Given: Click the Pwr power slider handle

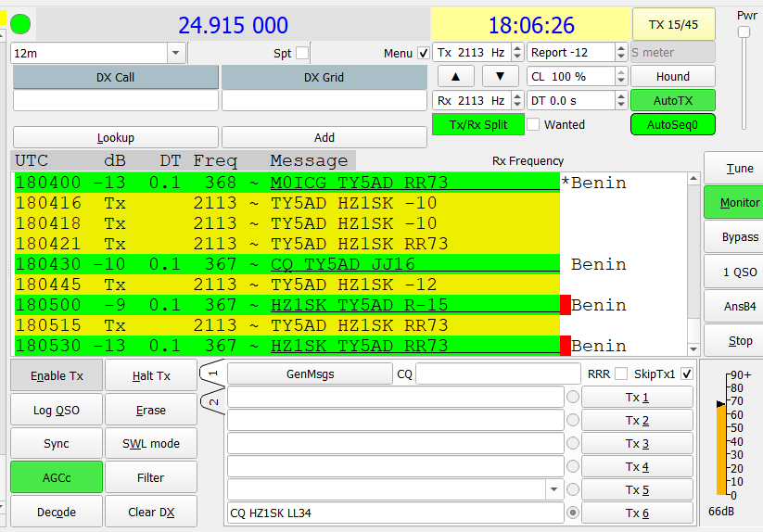Looking at the screenshot, I should (x=744, y=32).
